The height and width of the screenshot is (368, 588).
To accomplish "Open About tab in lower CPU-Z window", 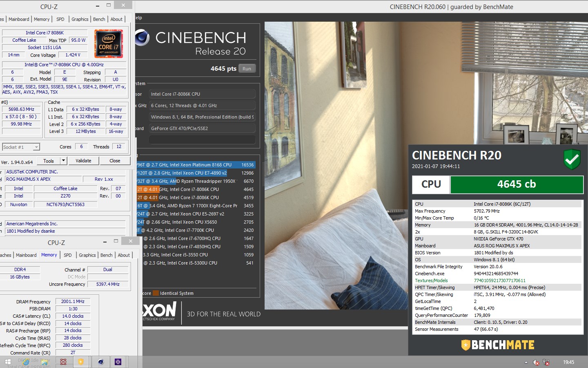I will coord(124,255).
